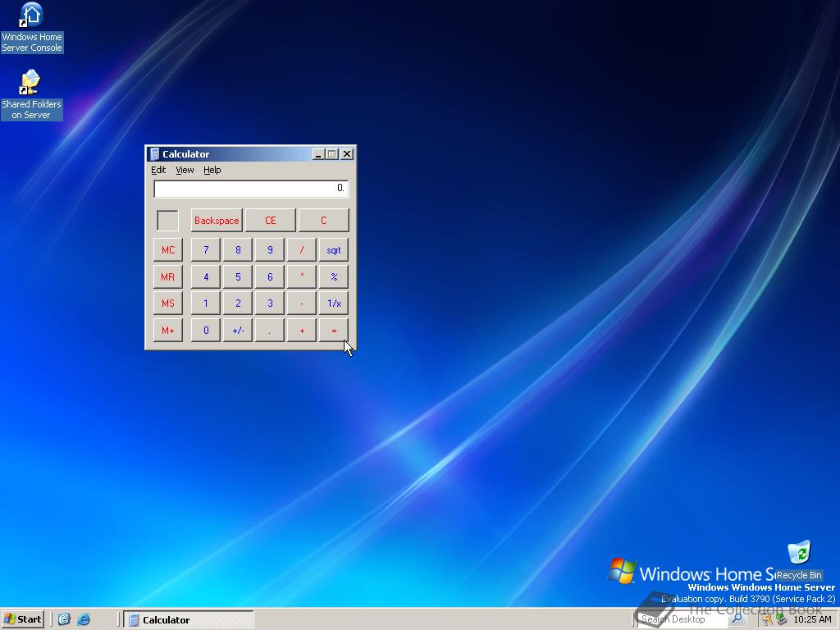Viewport: 840px width, 630px height.
Task: Click the MR memory recall button
Action: (x=167, y=276)
